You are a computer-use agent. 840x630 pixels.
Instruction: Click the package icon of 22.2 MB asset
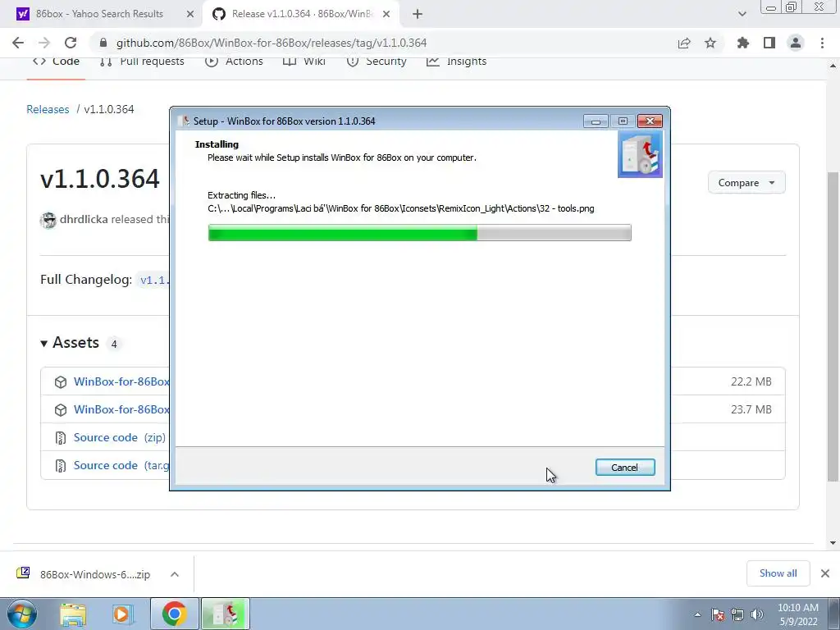(x=61, y=382)
